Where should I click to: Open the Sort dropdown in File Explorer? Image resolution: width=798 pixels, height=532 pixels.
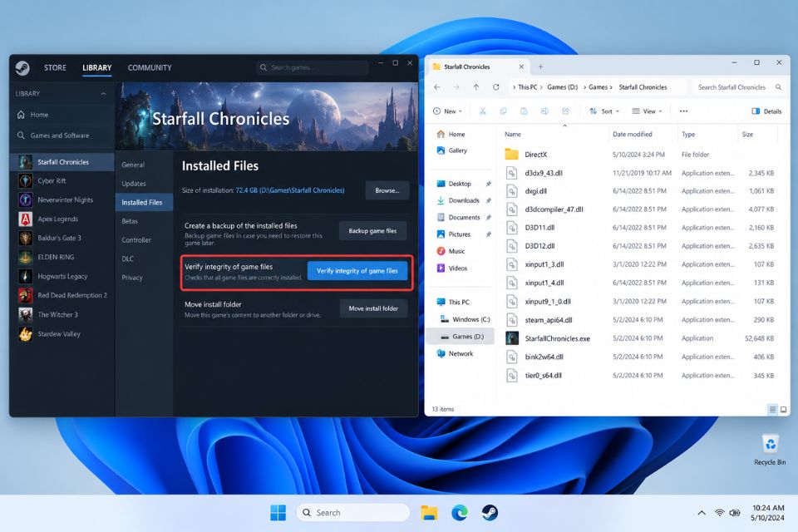coord(604,111)
